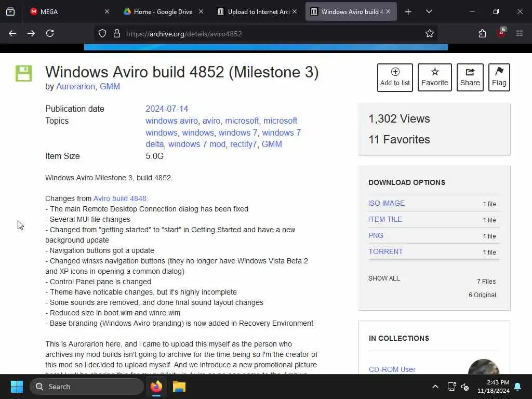The image size is (532, 399).
Task: Open the network status tray icon
Action: (x=451, y=387)
